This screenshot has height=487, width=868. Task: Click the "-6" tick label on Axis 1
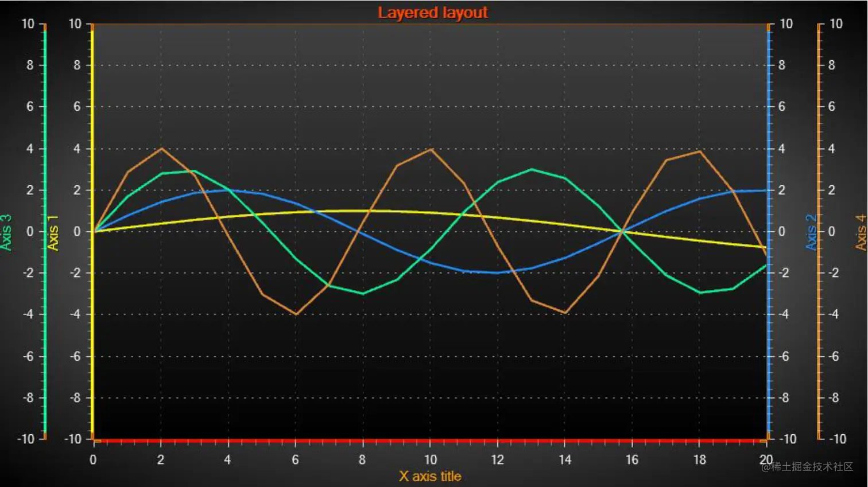pyautogui.click(x=75, y=356)
